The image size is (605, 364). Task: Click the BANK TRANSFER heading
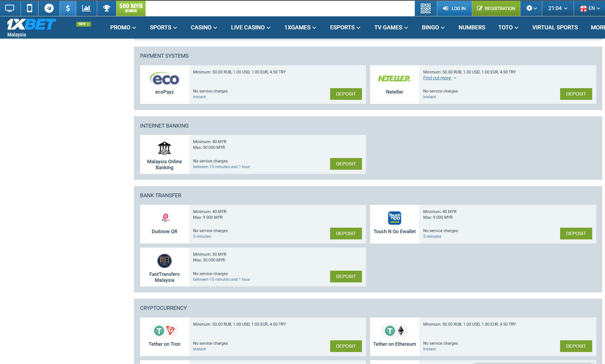[161, 195]
